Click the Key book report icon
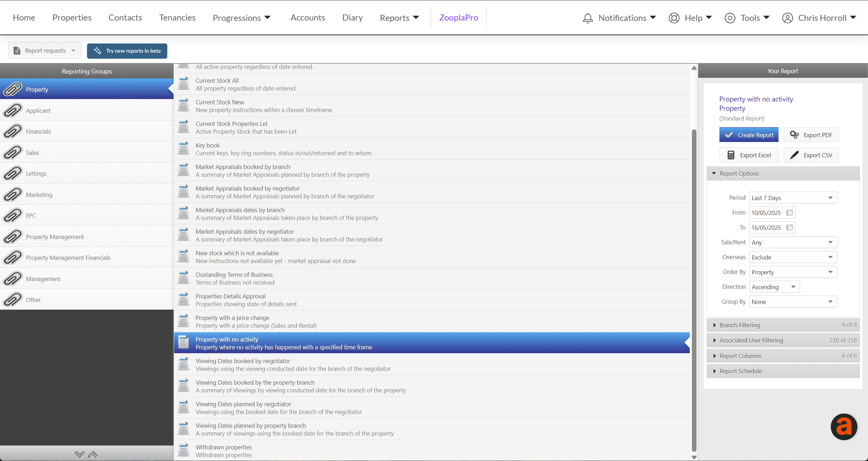The height and width of the screenshot is (461, 868). coord(183,148)
